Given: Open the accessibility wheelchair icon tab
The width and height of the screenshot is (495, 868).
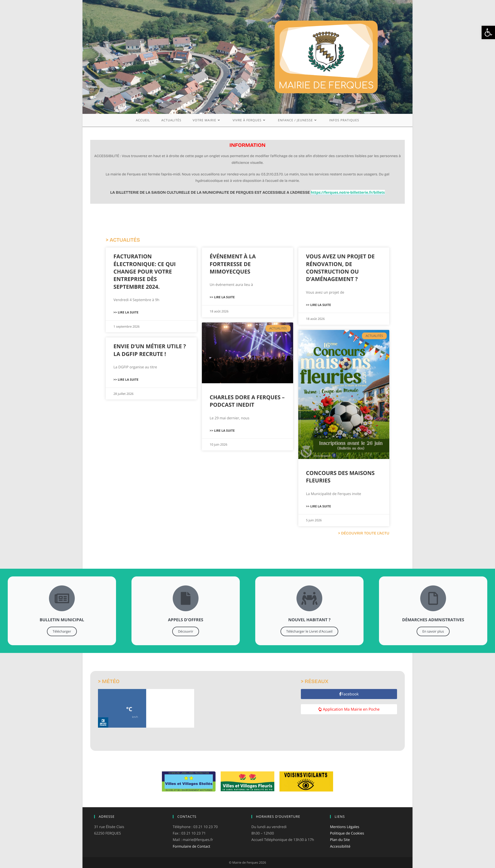Looking at the screenshot, I should tap(488, 33).
